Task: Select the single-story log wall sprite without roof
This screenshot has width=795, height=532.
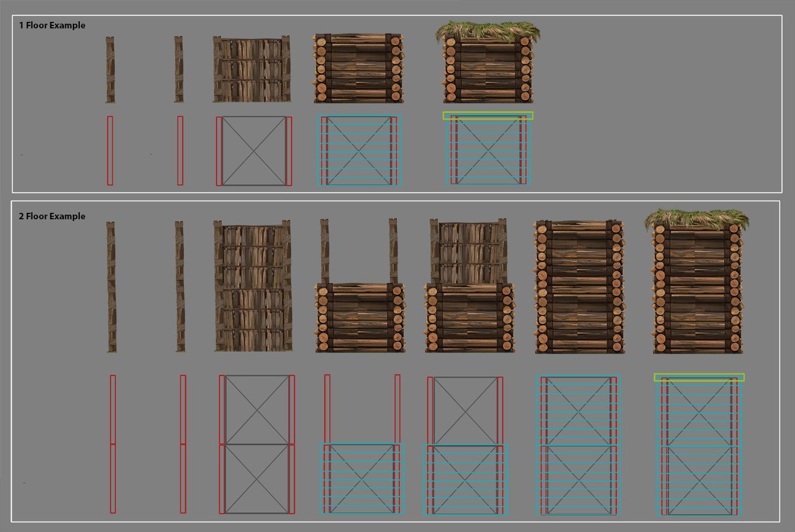Action: tap(358, 68)
